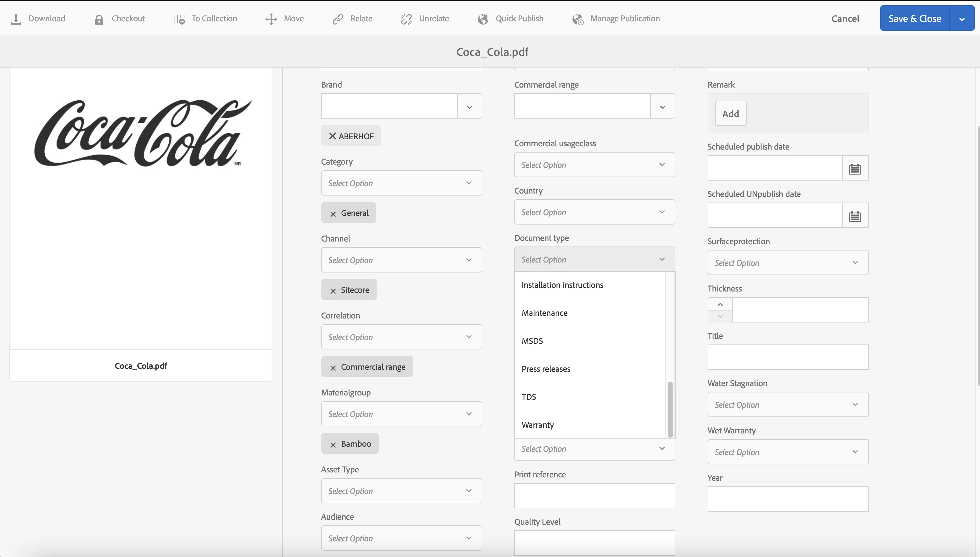Viewport: 980px width, 557px height.
Task: Open Scheduled UNpublish date calendar picker
Action: click(x=855, y=216)
